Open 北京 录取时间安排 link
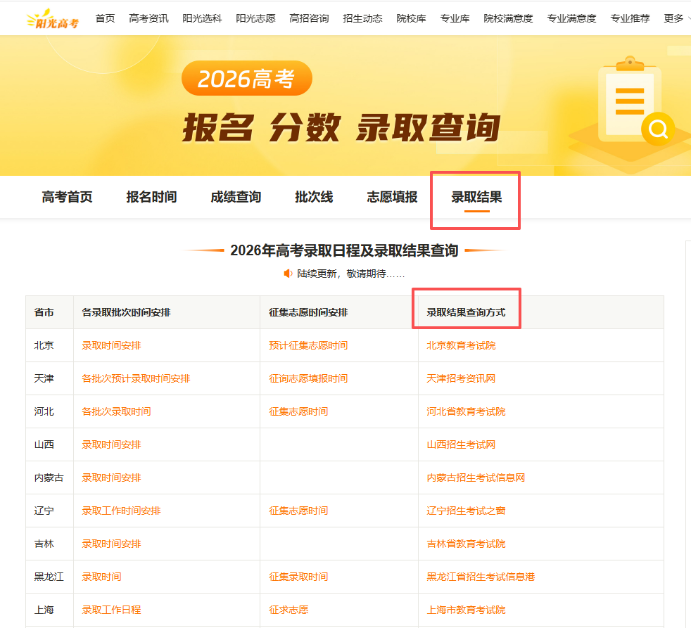Image resolution: width=692 pixels, height=629 pixels. [x=111, y=346]
